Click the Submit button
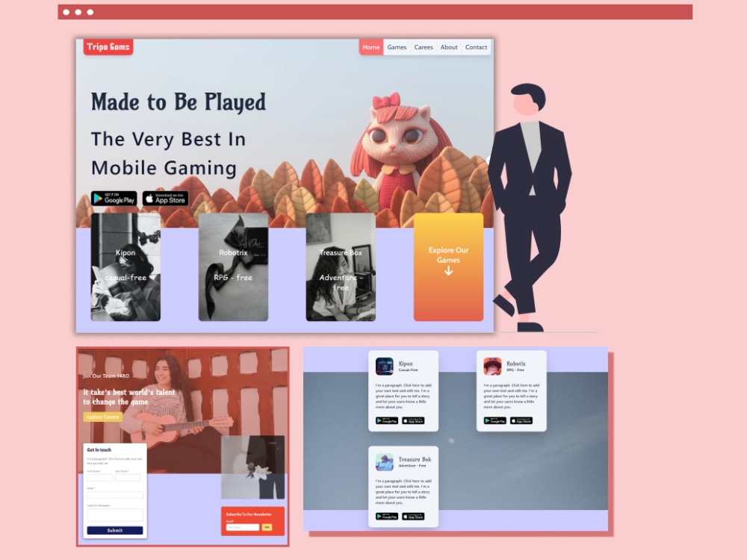The height and width of the screenshot is (560, 747). click(x=115, y=530)
